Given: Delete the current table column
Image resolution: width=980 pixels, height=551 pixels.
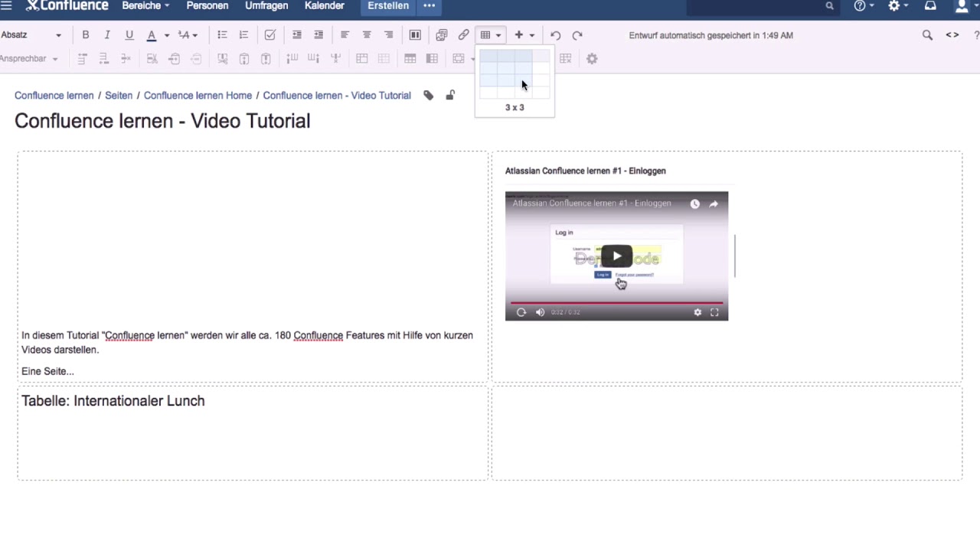Looking at the screenshot, I should (335, 59).
